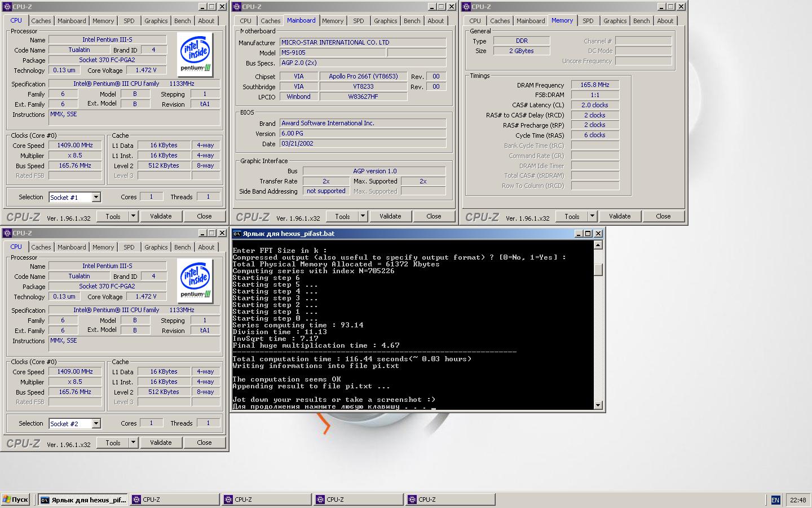Click Memory Size 2 GBytes field
The image size is (812, 508).
coord(522,51)
